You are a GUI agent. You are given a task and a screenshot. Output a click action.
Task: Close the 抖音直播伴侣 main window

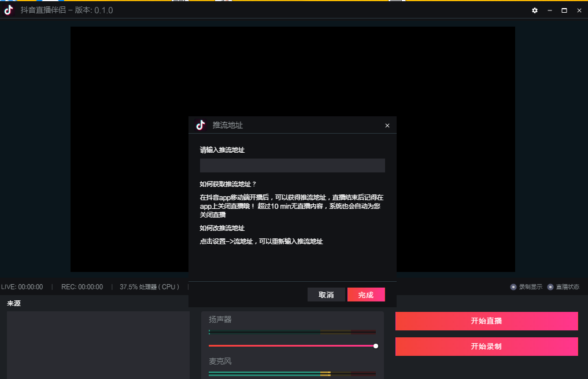click(579, 10)
